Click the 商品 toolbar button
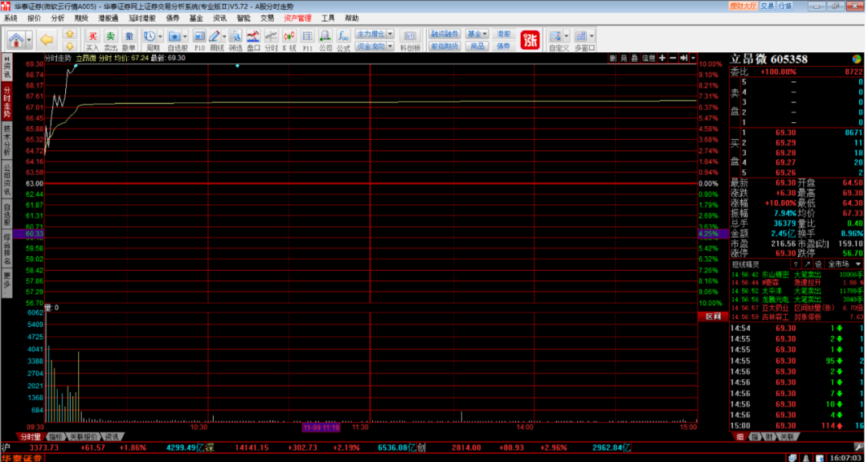Viewport: 868px width, 462px height. coord(477,47)
